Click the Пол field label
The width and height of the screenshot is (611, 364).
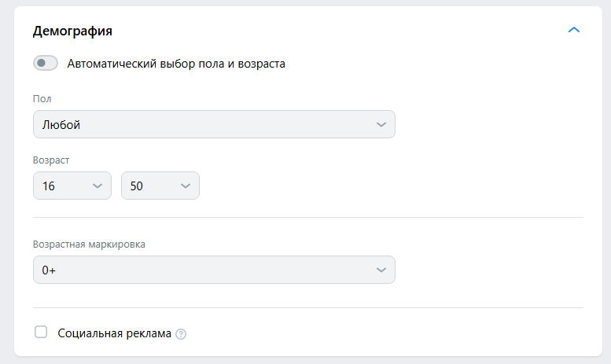(42, 98)
